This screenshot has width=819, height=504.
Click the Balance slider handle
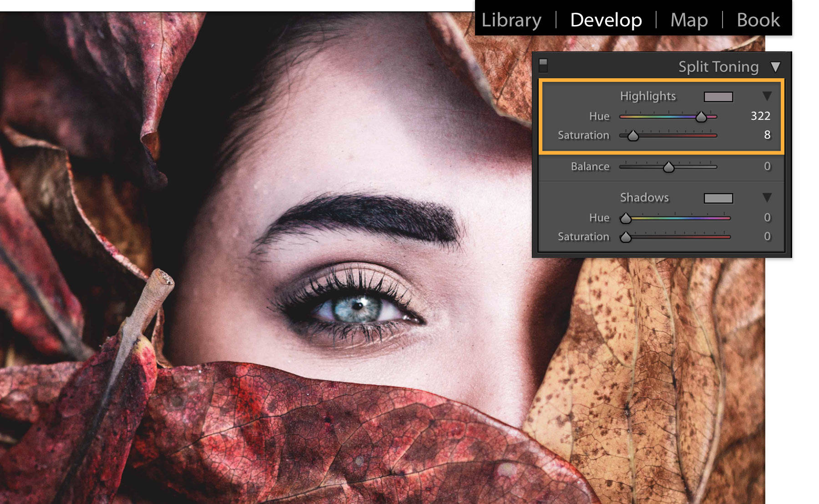pos(668,167)
